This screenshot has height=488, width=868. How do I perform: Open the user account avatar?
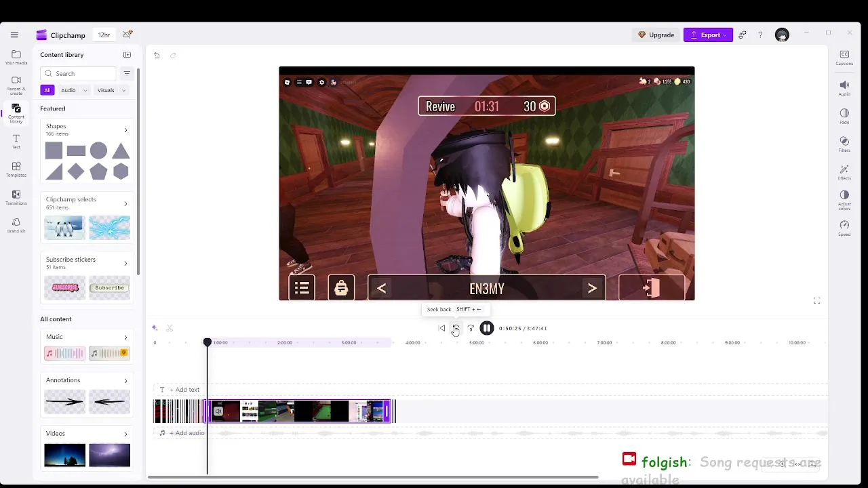(x=782, y=35)
